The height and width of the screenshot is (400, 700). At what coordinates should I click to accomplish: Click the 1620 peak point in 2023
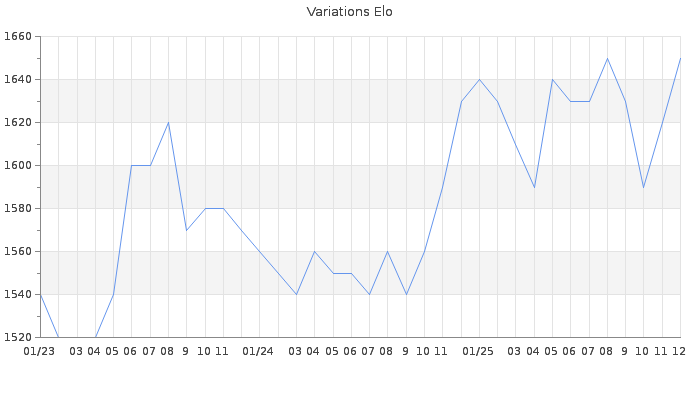[x=168, y=122]
